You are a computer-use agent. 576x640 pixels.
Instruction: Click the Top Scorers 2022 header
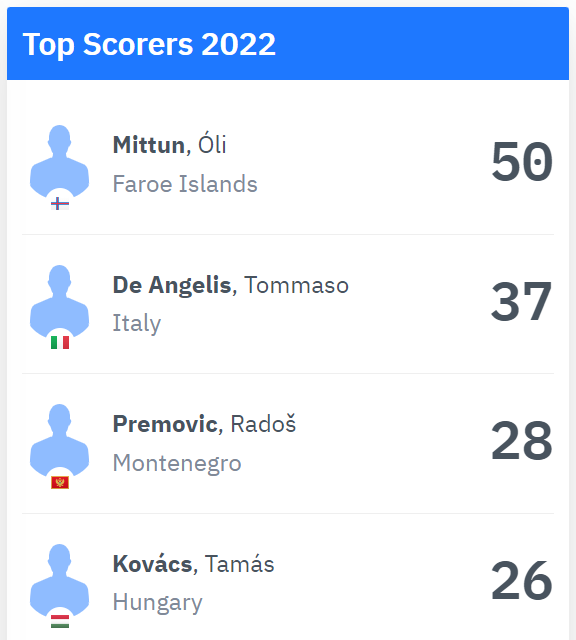[149, 44]
